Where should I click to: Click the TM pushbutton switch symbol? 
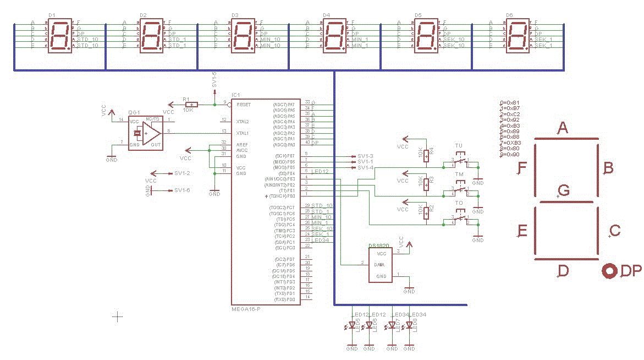460,189
